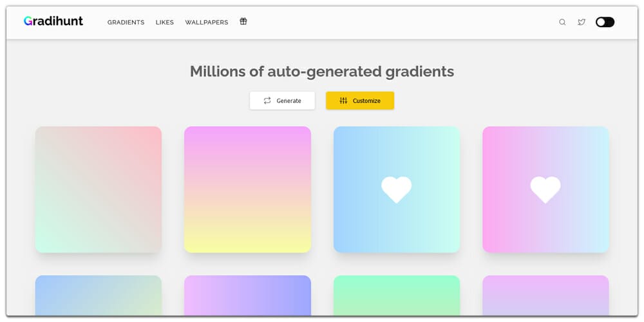This screenshot has width=644, height=322.
Task: Open the Wallpapers section
Action: click(207, 22)
